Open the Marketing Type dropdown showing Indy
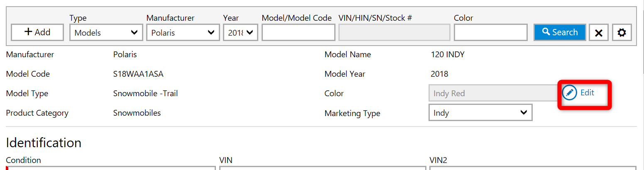The height and width of the screenshot is (170, 644). point(480,113)
